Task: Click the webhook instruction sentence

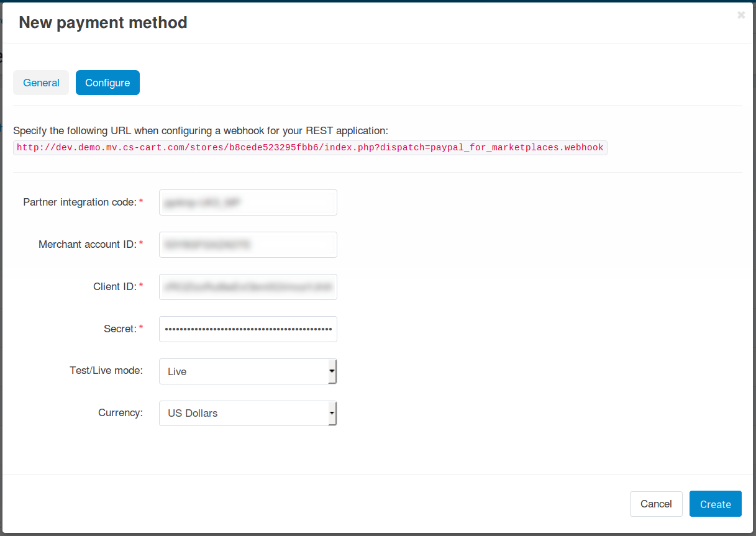Action: point(201,130)
